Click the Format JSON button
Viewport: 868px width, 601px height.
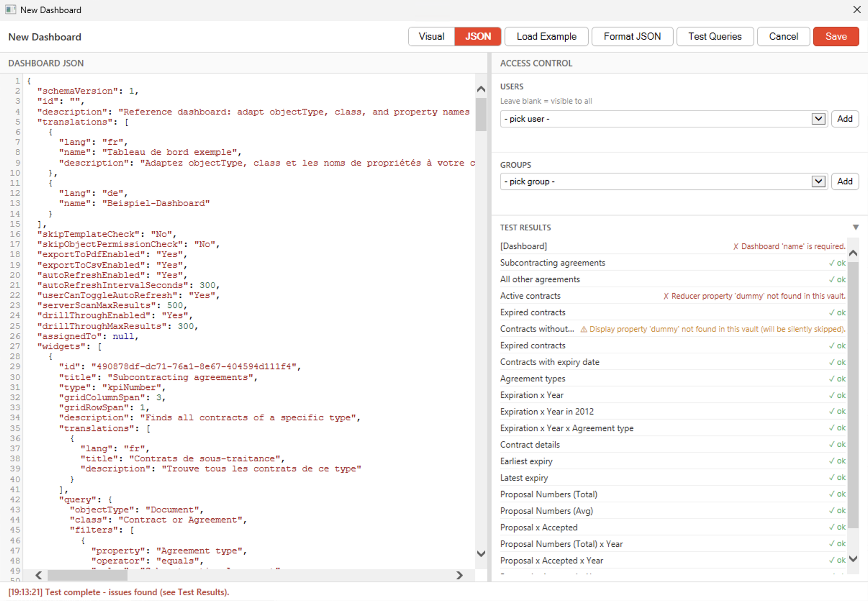tap(632, 36)
